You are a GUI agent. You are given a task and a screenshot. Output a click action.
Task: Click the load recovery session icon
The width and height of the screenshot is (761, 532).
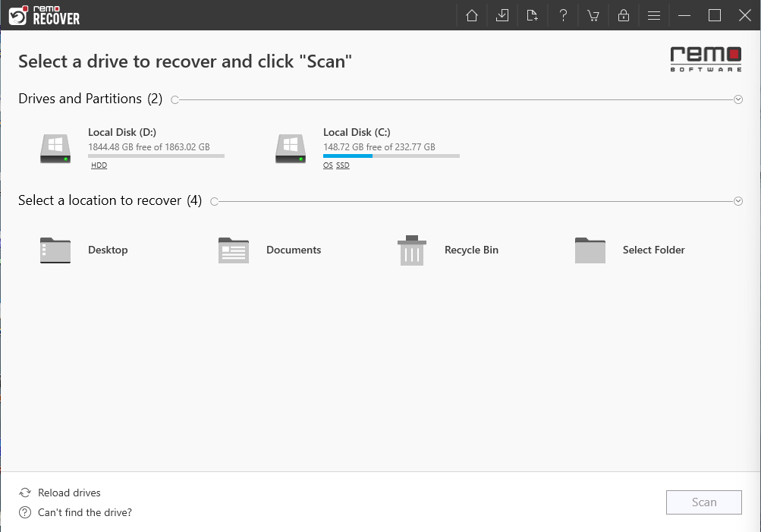502,15
